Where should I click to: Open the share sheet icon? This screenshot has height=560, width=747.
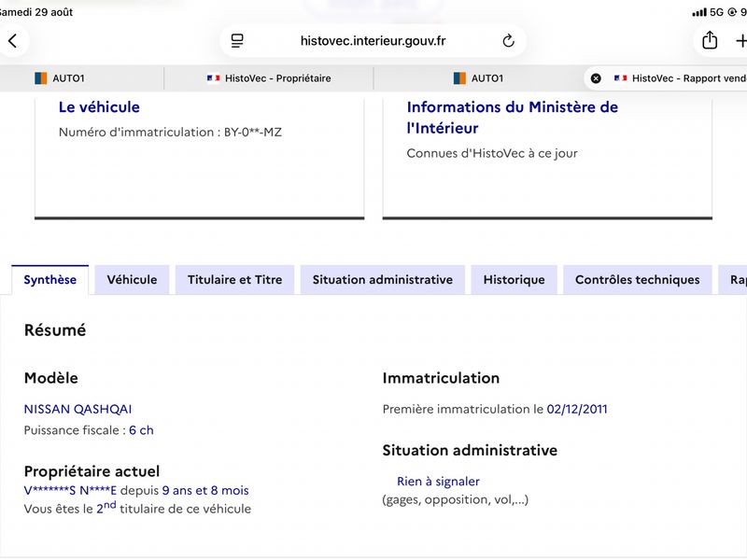(710, 40)
